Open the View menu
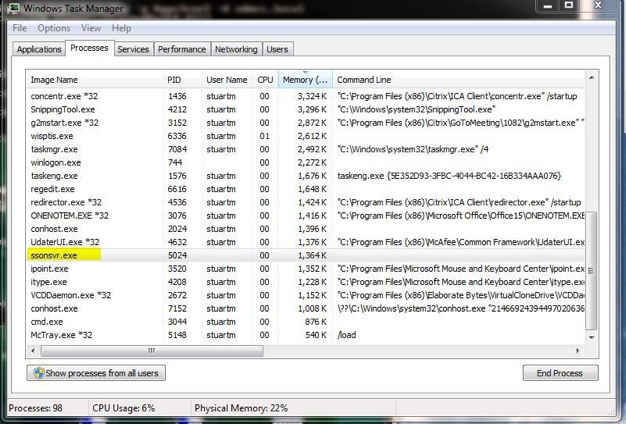The image size is (626, 424). pyautogui.click(x=91, y=28)
